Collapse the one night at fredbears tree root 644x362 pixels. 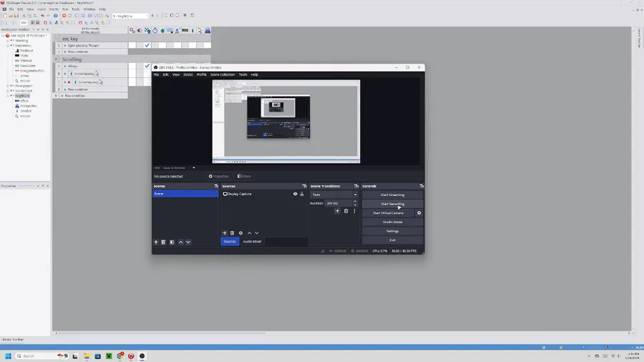pos(3,36)
